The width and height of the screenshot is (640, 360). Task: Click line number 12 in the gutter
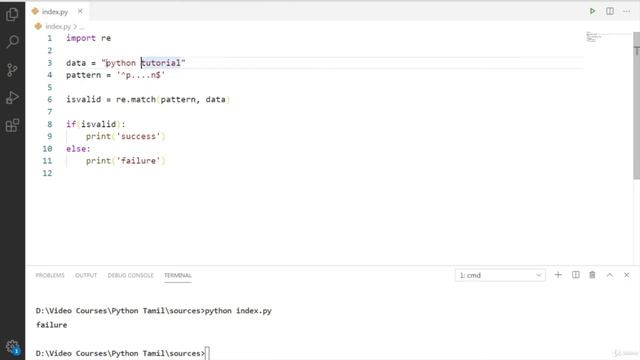47,173
